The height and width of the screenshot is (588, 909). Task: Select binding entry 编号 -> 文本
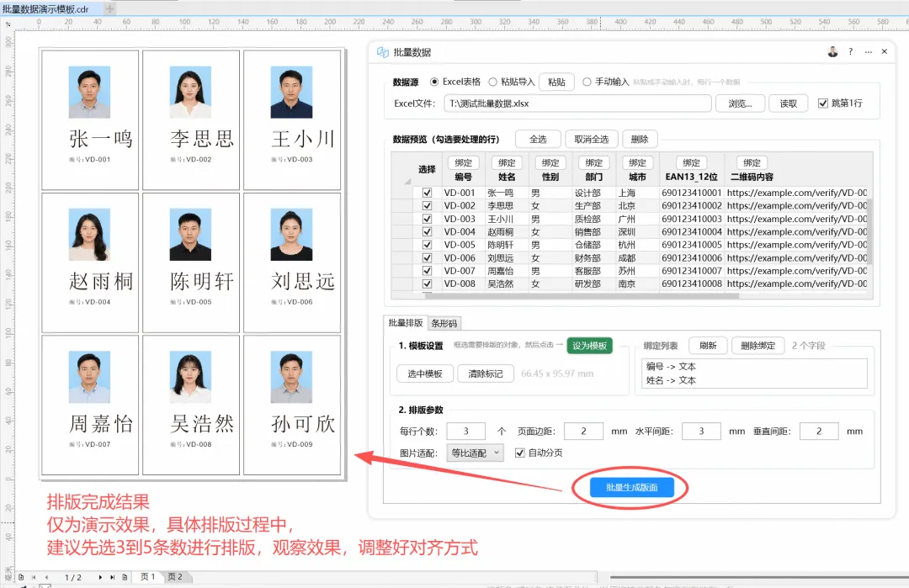[x=671, y=367]
